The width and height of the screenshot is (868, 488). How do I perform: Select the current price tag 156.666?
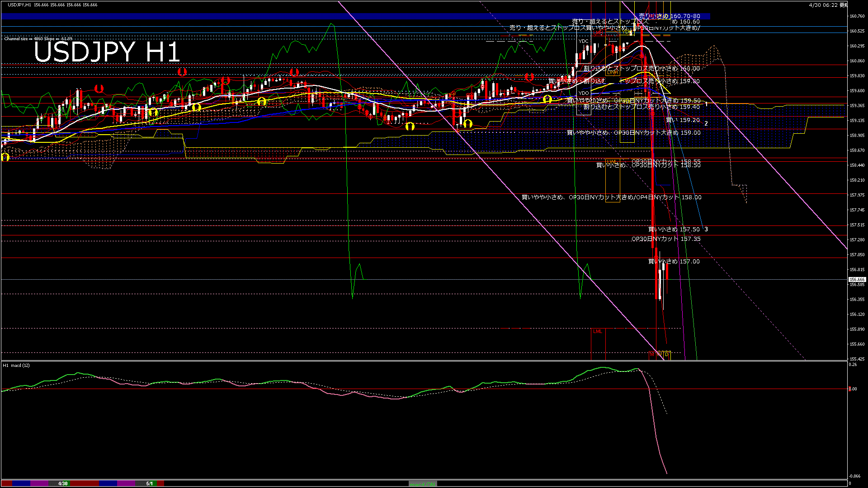[x=857, y=280]
